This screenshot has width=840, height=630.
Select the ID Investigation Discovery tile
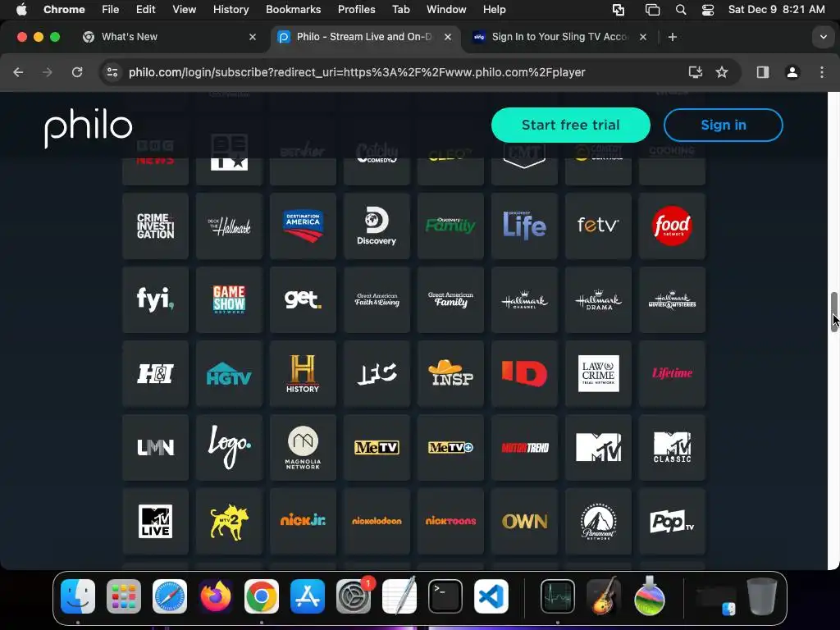coord(524,374)
